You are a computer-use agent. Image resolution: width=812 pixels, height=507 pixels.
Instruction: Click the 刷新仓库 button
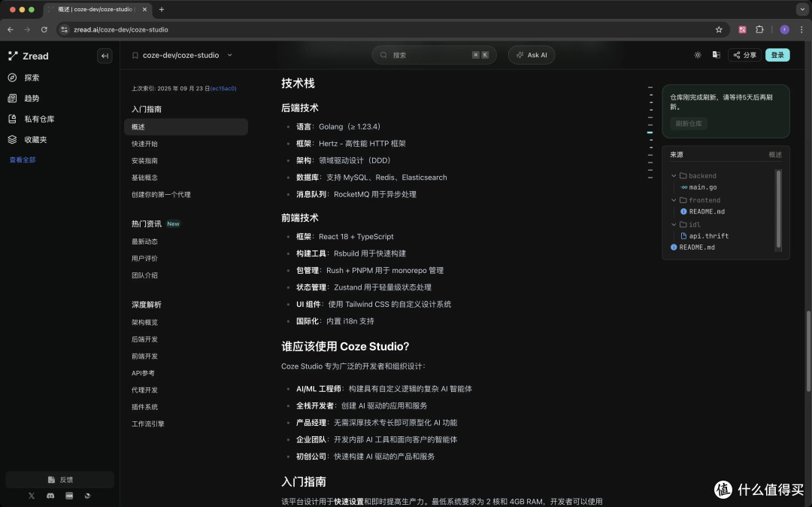688,124
